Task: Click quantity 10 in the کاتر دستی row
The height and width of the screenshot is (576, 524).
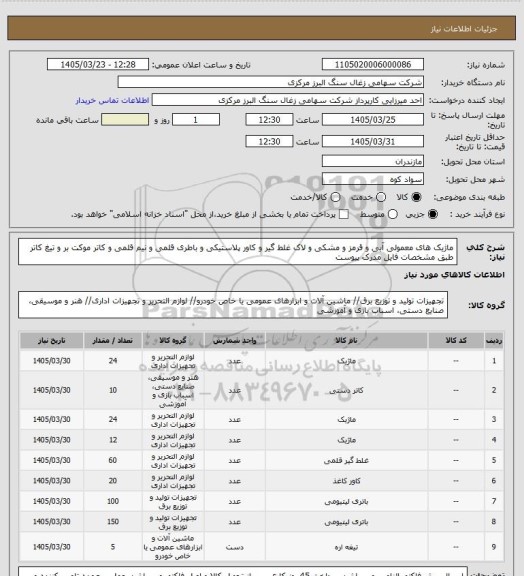Action: tap(112, 390)
